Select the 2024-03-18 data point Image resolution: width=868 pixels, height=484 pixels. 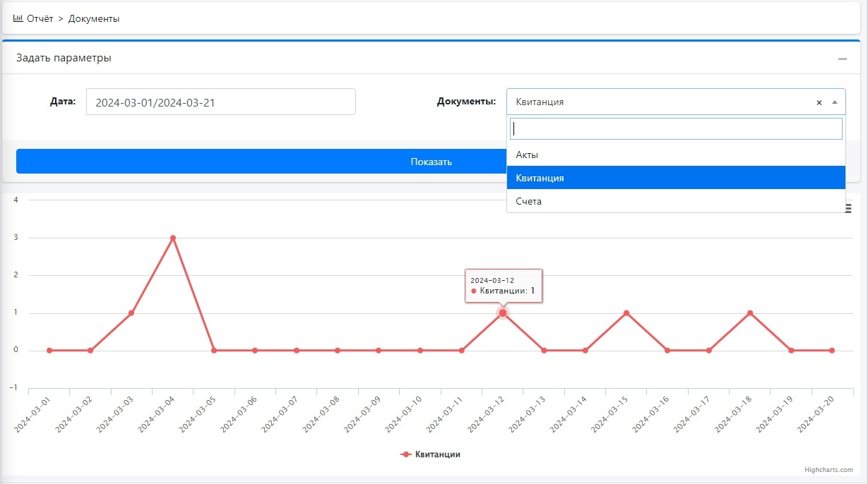click(749, 313)
